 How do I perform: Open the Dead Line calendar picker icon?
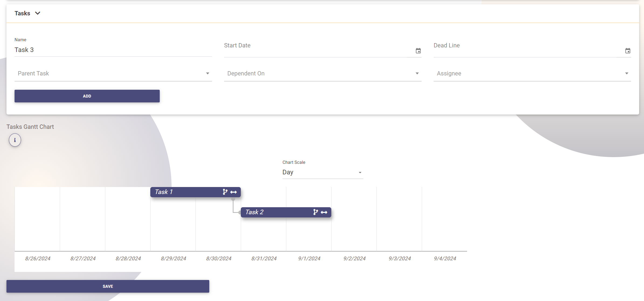pos(628,51)
